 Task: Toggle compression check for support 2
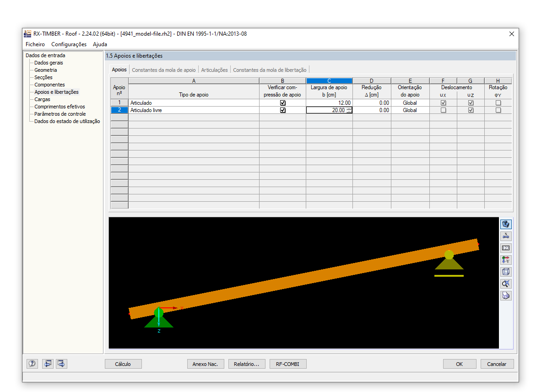[x=282, y=110]
